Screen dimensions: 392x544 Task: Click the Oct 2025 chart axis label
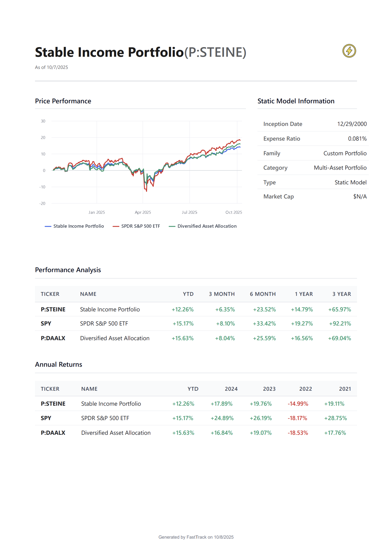click(234, 212)
